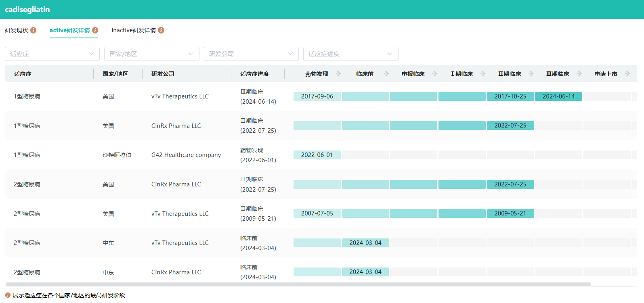Viewport: 644px width, 303px height.
Task: Click the horizontal scrollbar below the table
Action: coord(298,284)
